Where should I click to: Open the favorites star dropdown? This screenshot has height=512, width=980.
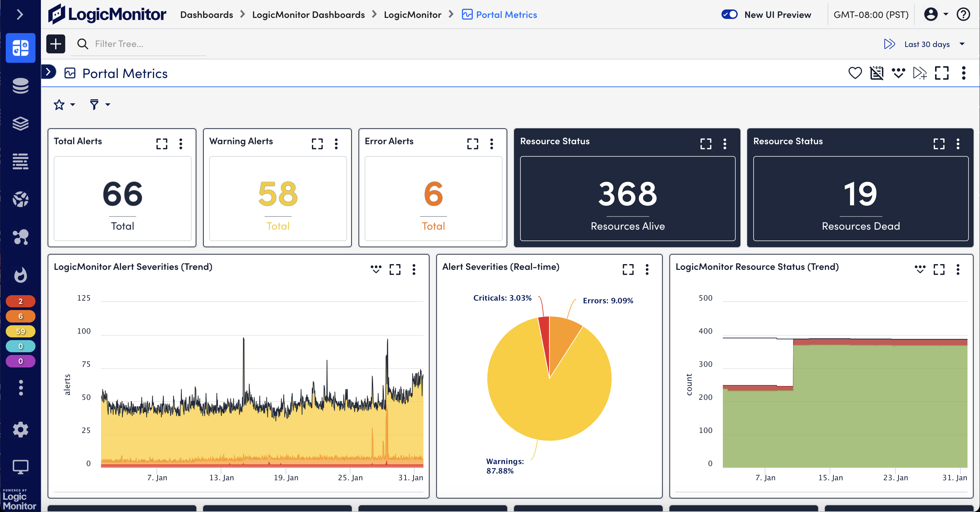point(64,105)
